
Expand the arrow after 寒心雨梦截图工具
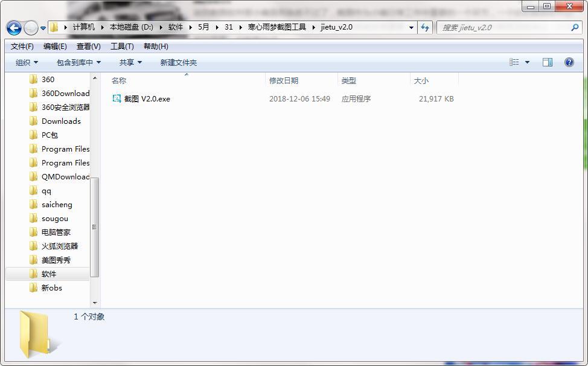[x=313, y=27]
